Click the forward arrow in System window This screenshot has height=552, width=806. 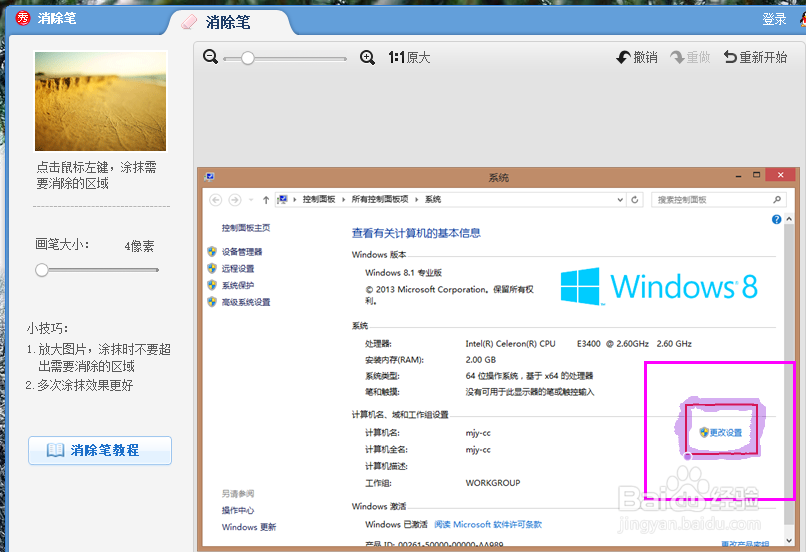(234, 199)
